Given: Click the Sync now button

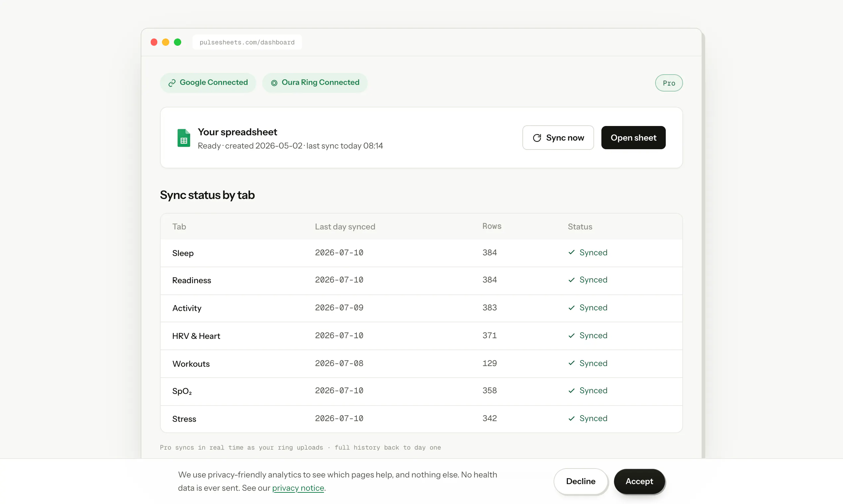Looking at the screenshot, I should [x=558, y=138].
